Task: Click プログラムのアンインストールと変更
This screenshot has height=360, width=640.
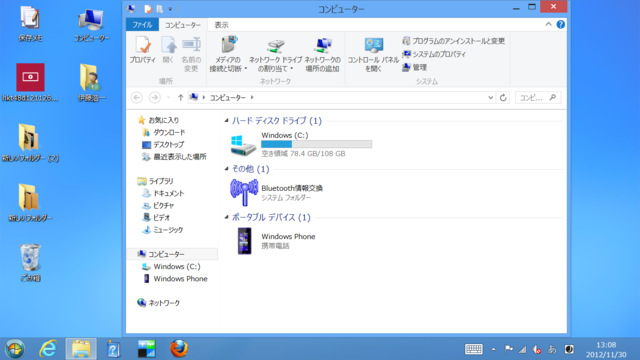Action: (x=453, y=41)
